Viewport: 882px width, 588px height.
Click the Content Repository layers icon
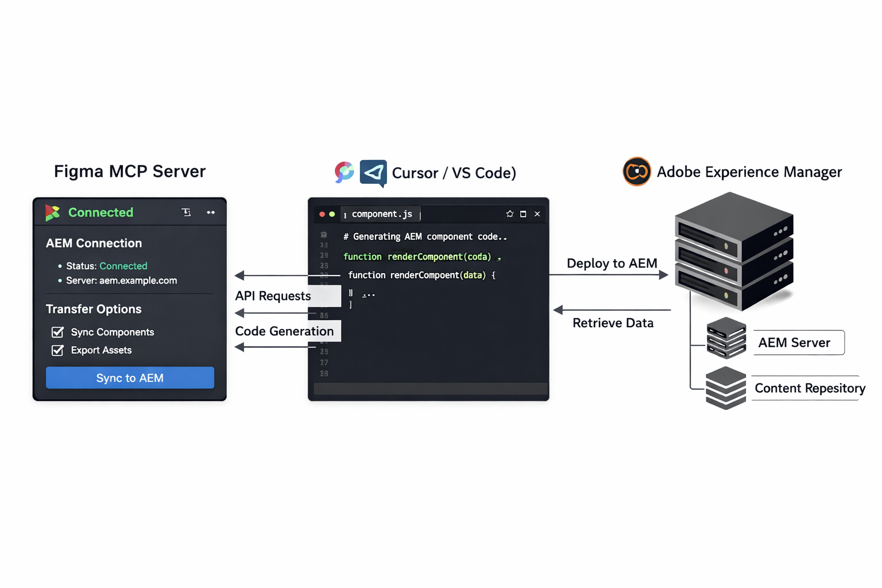click(726, 388)
